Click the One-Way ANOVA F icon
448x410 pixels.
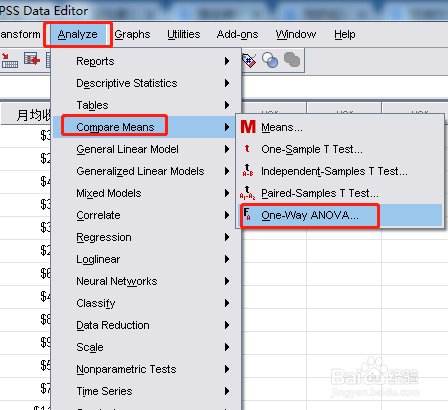(247, 214)
